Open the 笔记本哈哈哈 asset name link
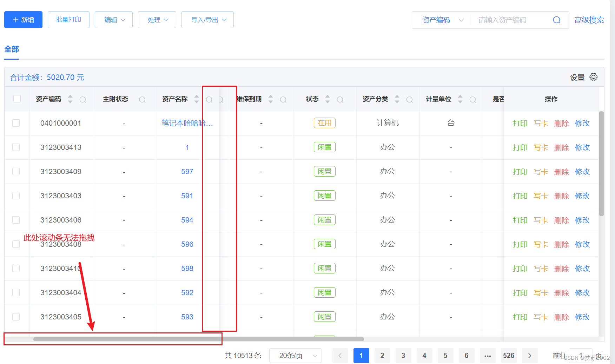Viewport: 615px width, 364px height. click(x=187, y=123)
